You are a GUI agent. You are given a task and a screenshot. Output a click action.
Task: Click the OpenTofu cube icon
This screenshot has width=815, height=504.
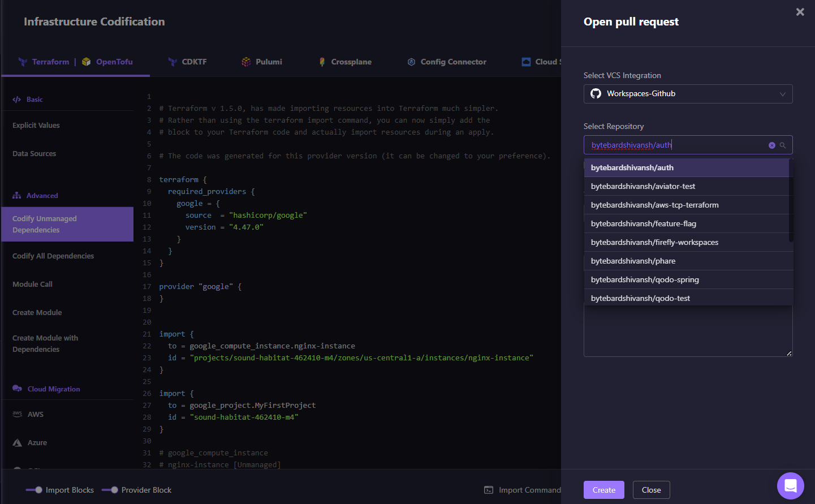(87, 62)
